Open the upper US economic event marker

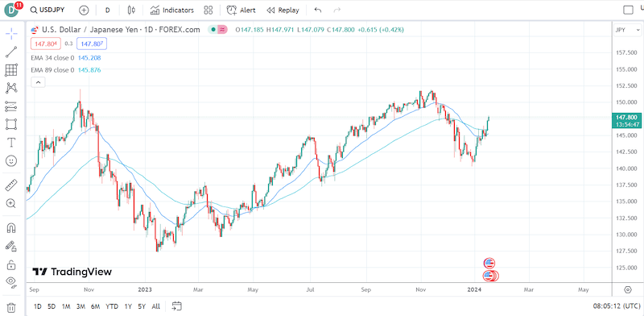(x=489, y=264)
